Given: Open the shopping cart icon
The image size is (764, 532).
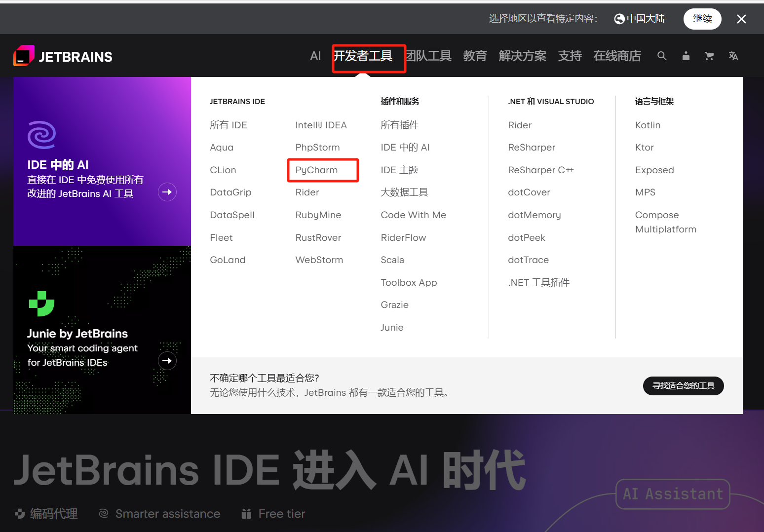Looking at the screenshot, I should pyautogui.click(x=709, y=56).
